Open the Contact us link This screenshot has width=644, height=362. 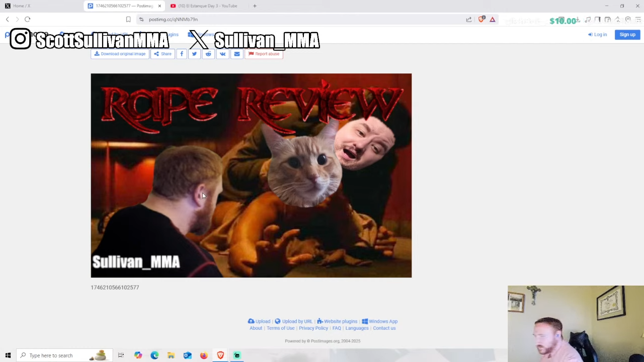point(384,328)
